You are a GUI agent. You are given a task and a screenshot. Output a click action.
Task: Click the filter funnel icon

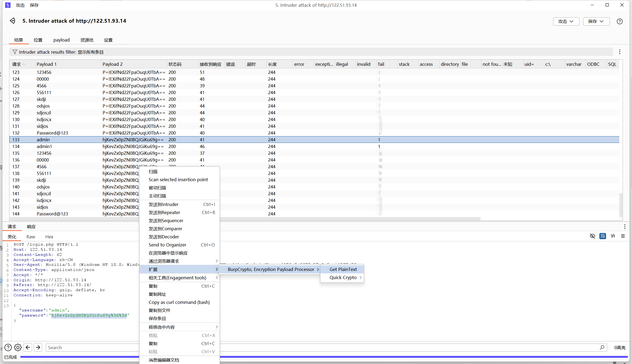coord(15,52)
